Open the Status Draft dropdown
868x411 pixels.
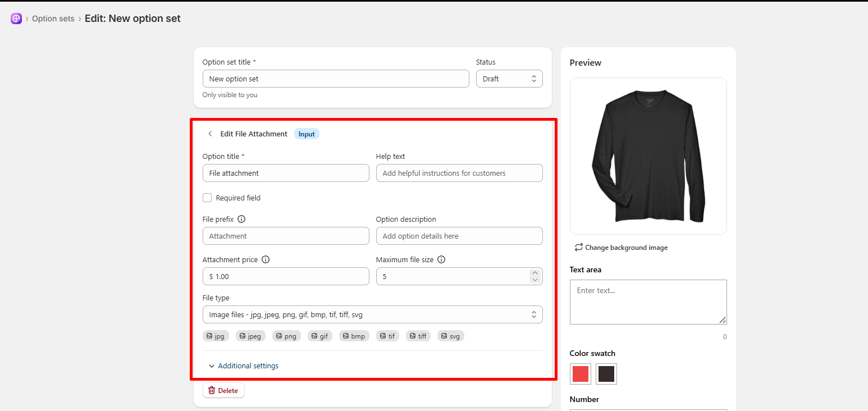click(509, 79)
